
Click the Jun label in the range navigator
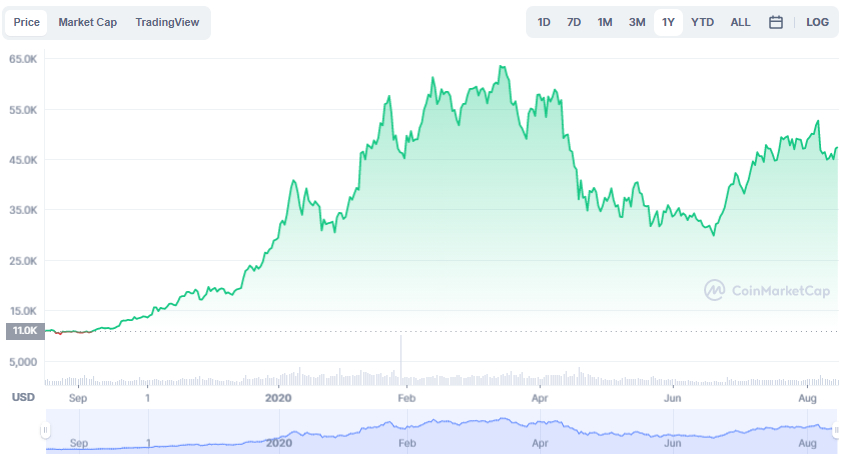coord(673,443)
